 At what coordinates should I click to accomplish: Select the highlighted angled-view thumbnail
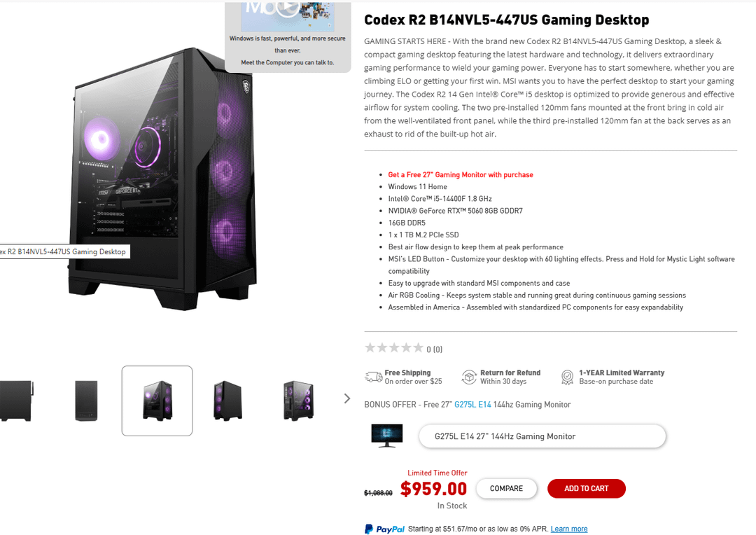(157, 401)
